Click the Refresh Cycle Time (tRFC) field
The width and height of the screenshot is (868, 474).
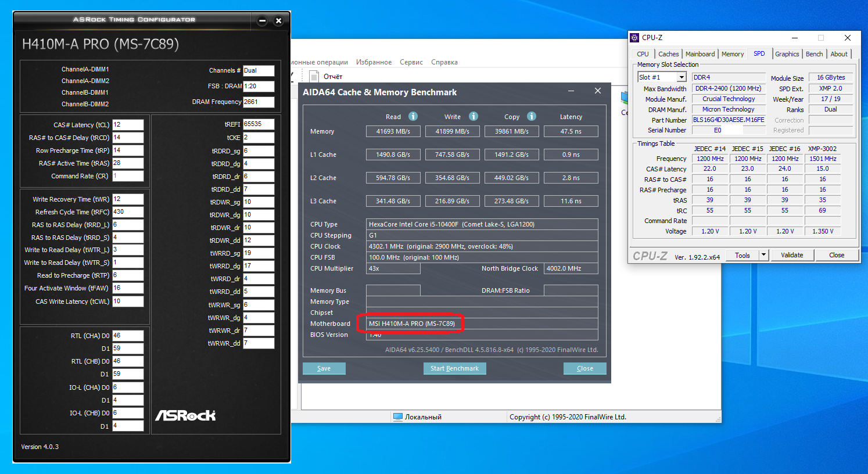pyautogui.click(x=128, y=212)
